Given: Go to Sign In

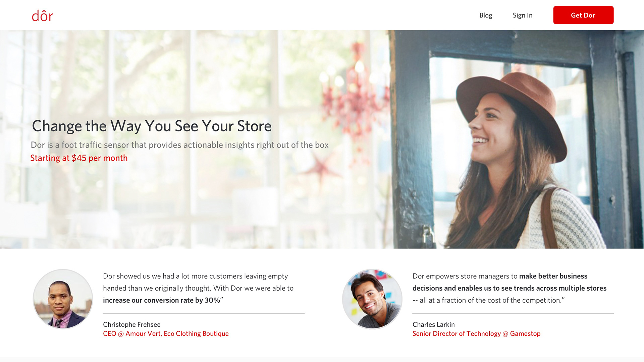Looking at the screenshot, I should 522,15.
